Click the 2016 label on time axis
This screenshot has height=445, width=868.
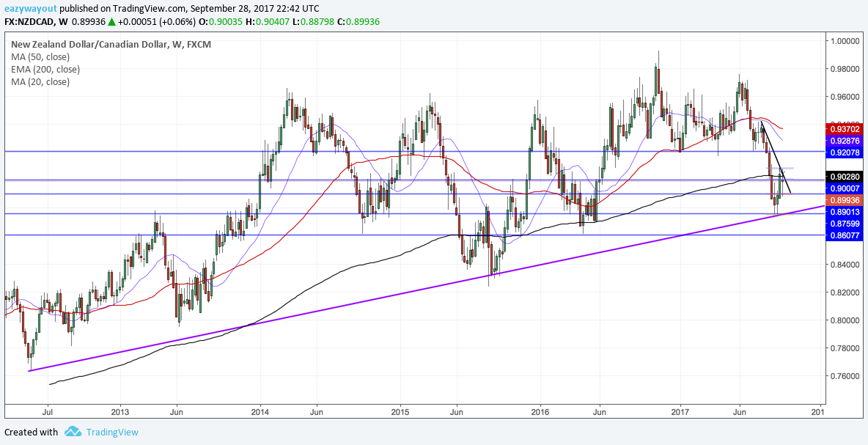click(x=540, y=412)
